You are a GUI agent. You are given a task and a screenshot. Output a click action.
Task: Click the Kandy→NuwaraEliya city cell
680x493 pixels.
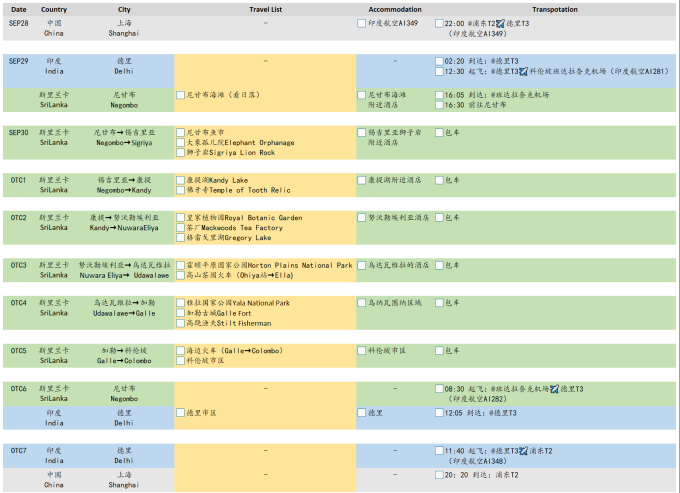pos(124,222)
